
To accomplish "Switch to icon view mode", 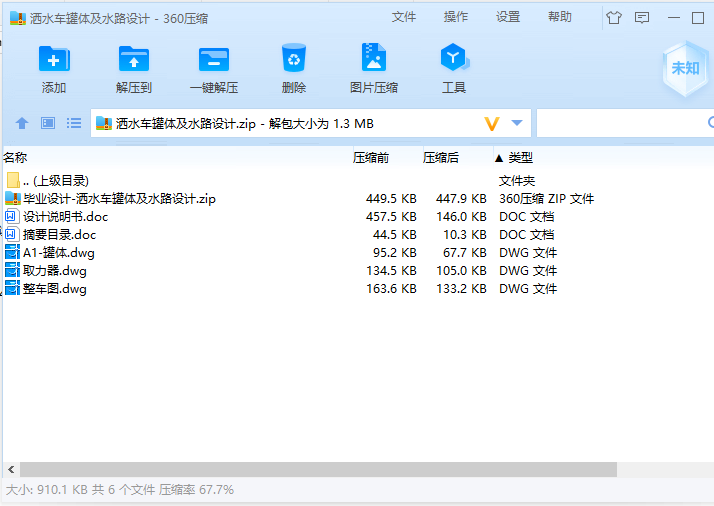I will click(48, 123).
